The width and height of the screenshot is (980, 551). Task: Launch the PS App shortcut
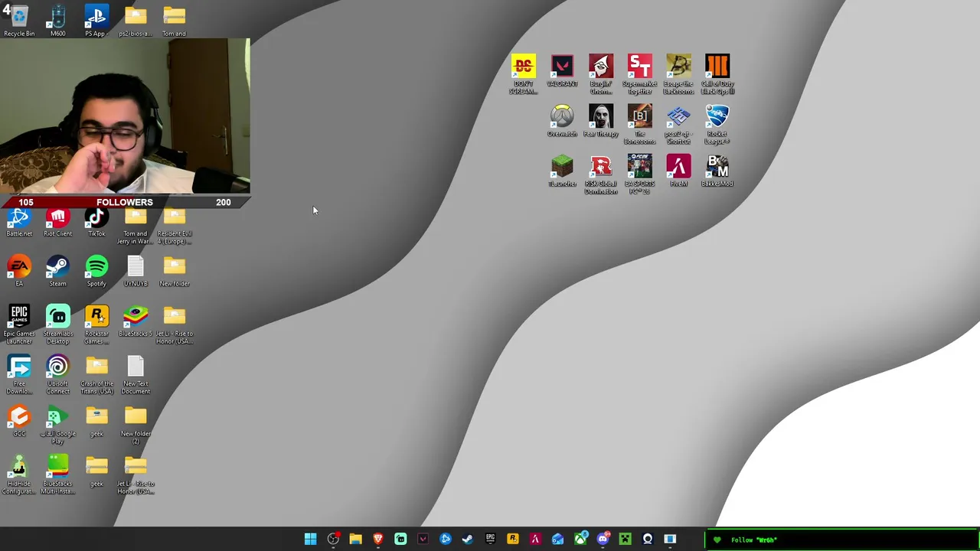coord(96,21)
